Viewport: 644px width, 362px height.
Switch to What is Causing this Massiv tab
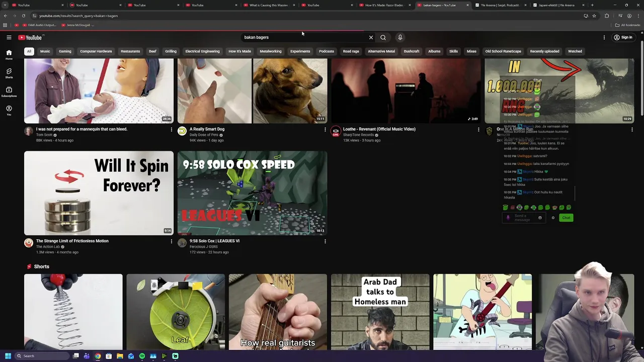(x=269, y=5)
